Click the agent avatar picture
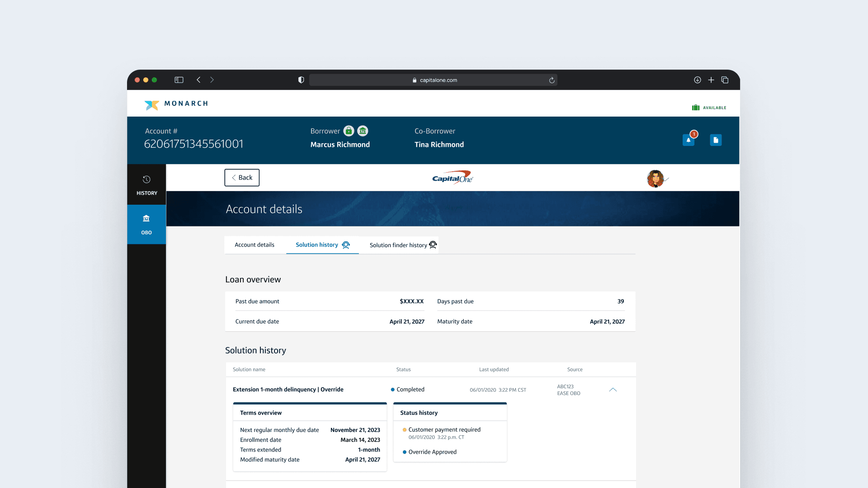The width and height of the screenshot is (868, 488). [x=655, y=178]
